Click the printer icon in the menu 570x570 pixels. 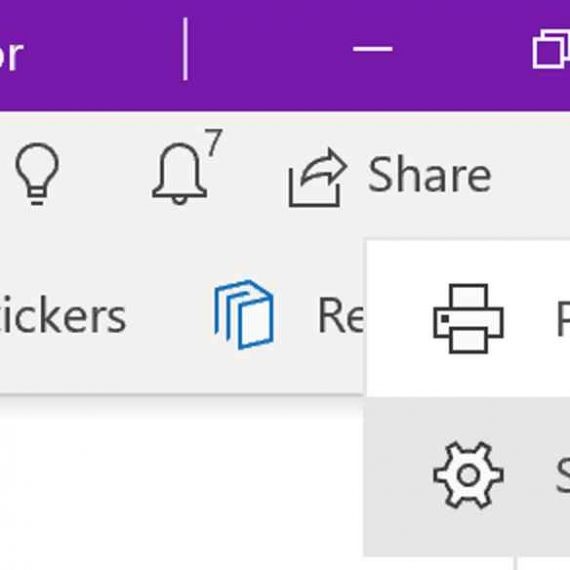point(468,318)
